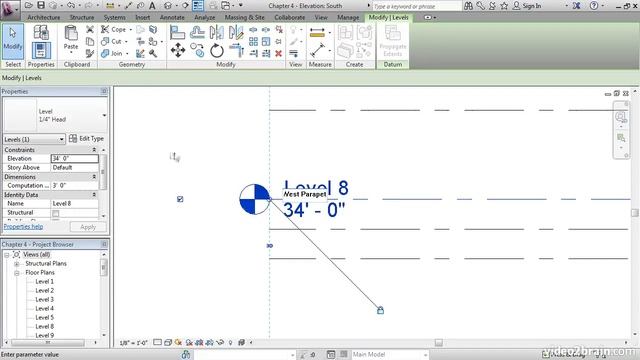Click the Apply button in Properties

(88, 227)
